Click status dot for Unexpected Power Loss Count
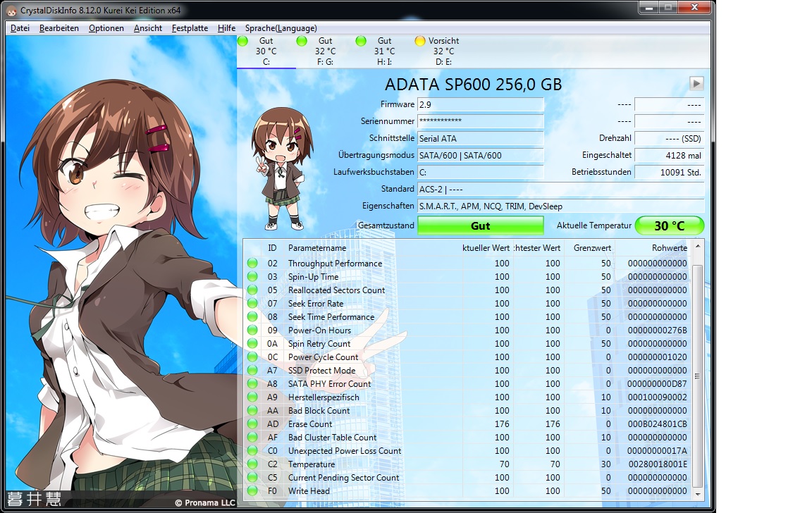 point(252,451)
